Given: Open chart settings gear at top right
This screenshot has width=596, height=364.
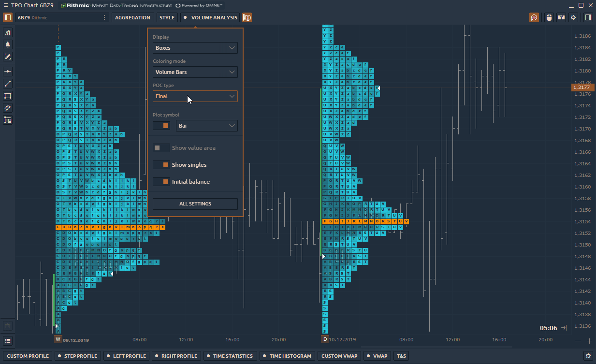Looking at the screenshot, I should (x=573, y=17).
